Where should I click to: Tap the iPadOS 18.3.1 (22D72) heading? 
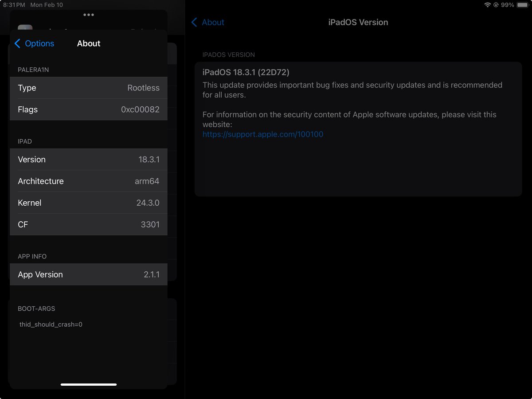(x=246, y=72)
